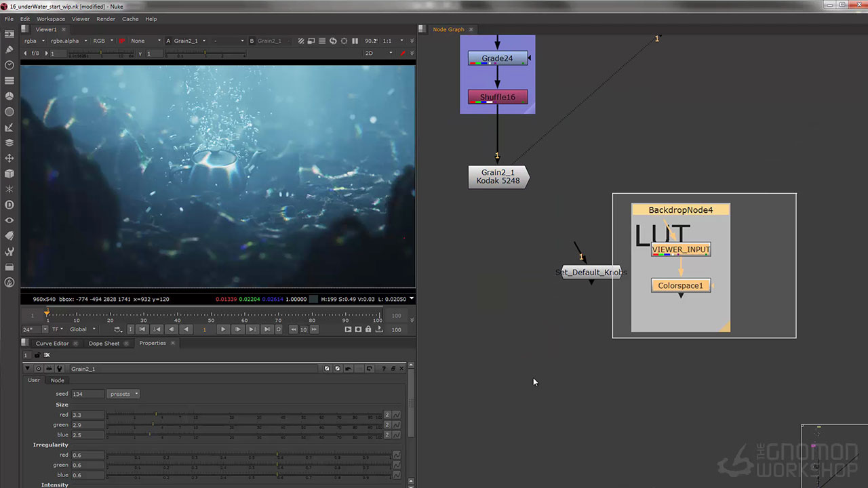Open the Global frame range dropdown
This screenshot has width=868, height=488.
83,329
